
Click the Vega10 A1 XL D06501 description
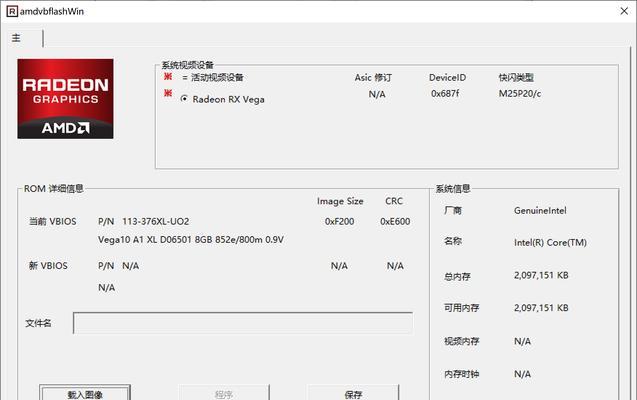pos(191,240)
